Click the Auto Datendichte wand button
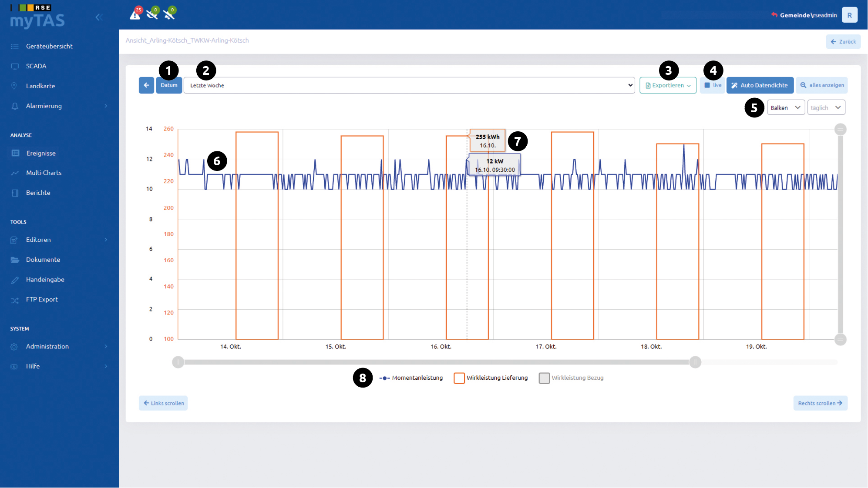Viewport: 868px width, 488px height. [760, 85]
